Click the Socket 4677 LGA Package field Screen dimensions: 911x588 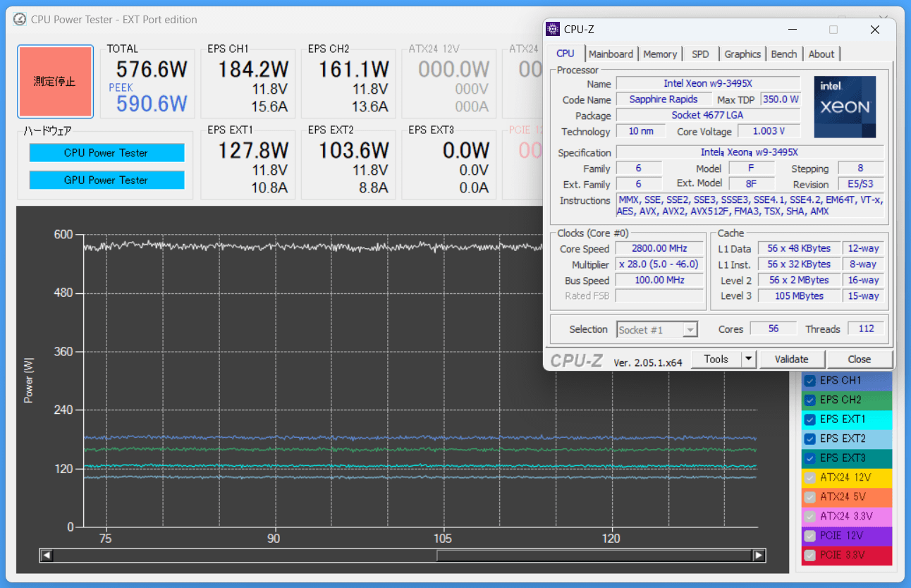(708, 115)
